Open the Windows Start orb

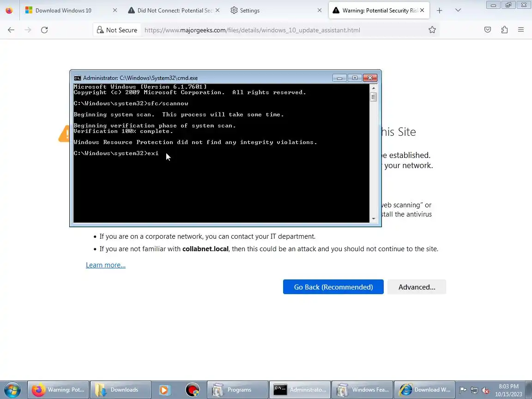[x=12, y=390]
